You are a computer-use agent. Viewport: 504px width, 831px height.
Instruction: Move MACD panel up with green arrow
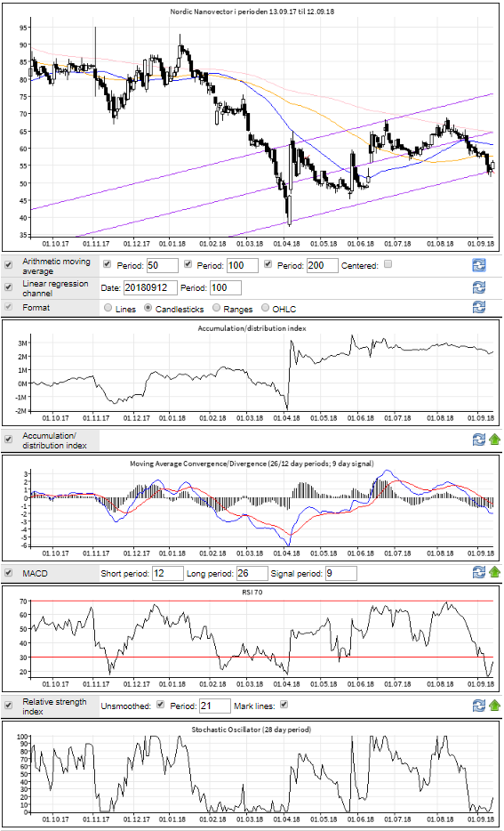point(494,573)
